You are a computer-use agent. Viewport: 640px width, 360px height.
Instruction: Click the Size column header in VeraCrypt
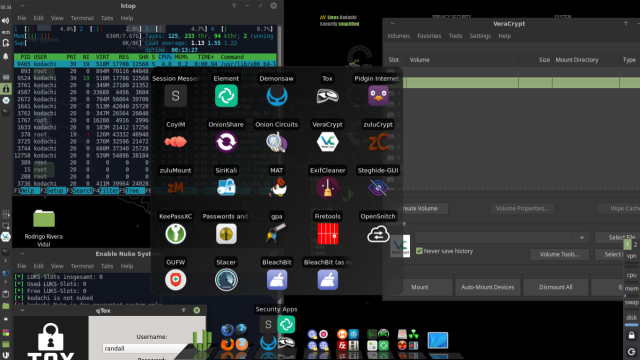click(544, 60)
